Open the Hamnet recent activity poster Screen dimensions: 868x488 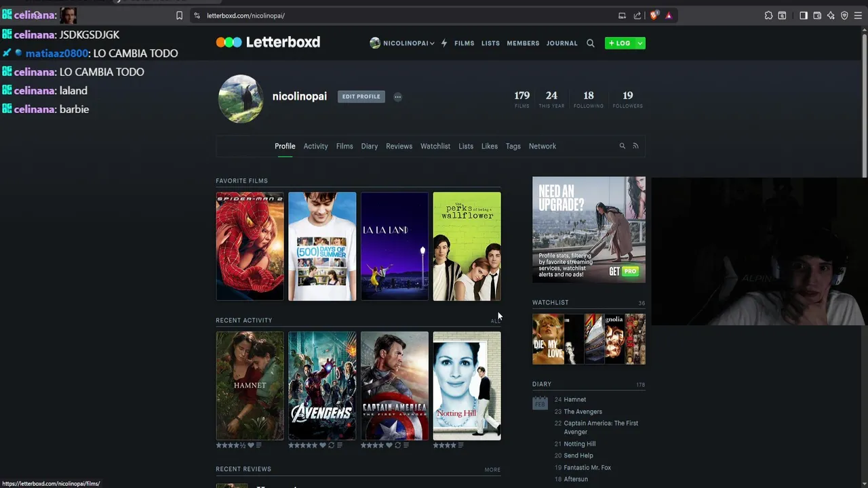tap(250, 386)
